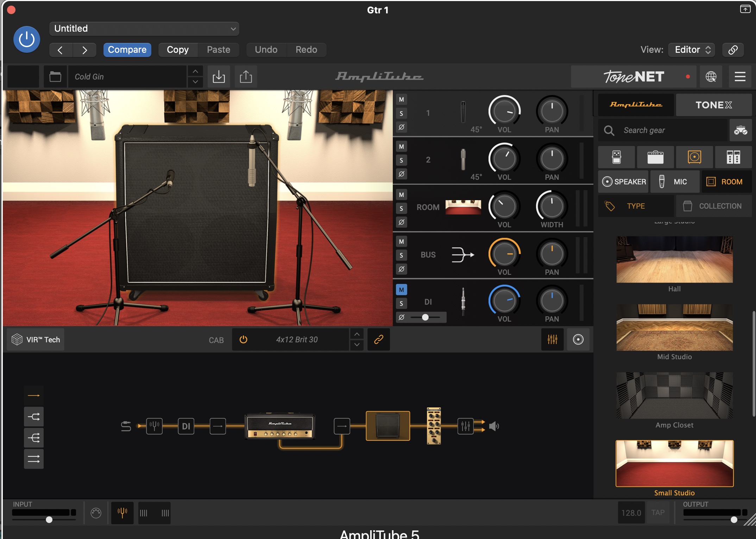The height and width of the screenshot is (539, 756).
Task: Click the COLLECTION filter button
Action: [x=713, y=206]
